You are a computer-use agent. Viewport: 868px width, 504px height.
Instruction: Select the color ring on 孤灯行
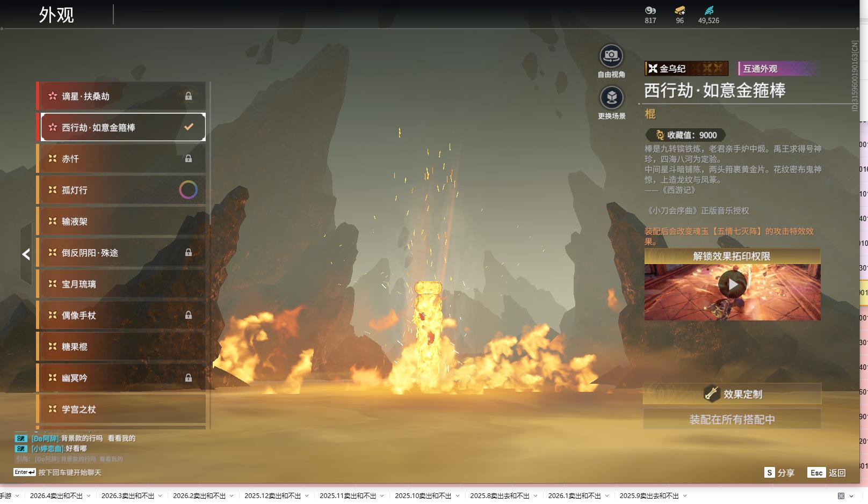tap(188, 190)
